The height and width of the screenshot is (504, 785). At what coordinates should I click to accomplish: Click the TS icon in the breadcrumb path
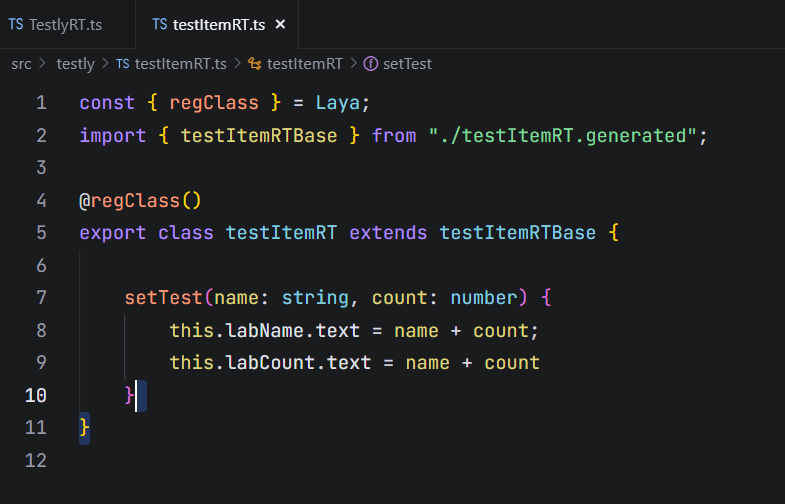[122, 63]
